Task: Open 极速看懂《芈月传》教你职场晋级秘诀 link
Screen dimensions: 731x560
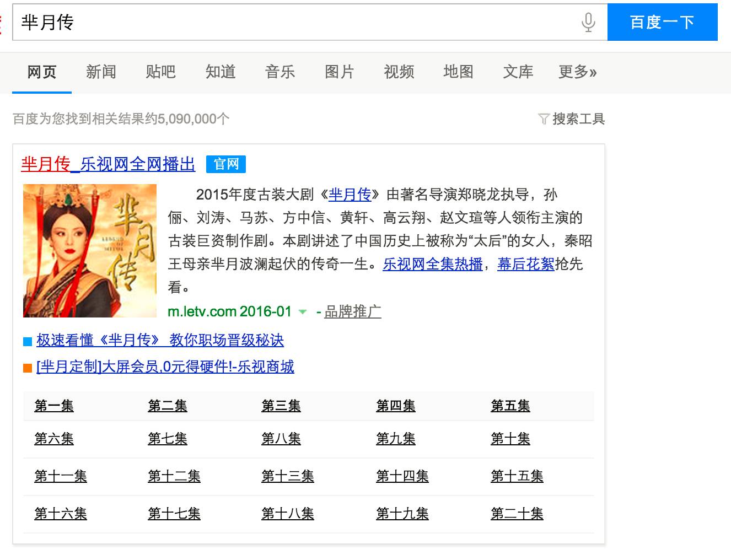Action: point(160,341)
